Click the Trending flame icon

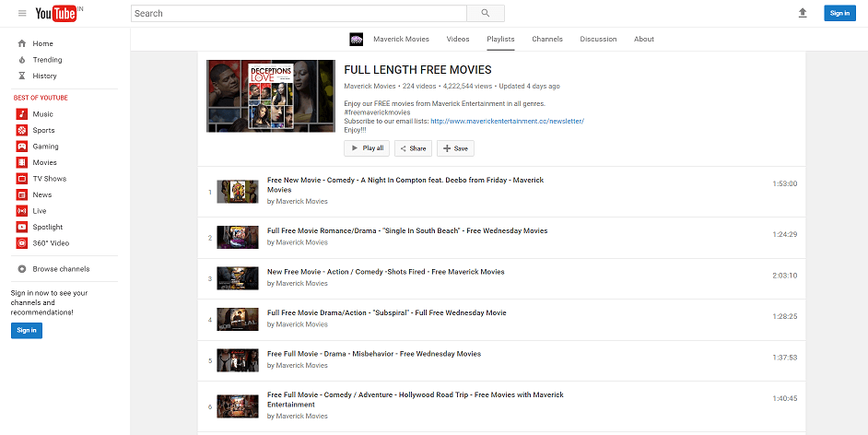21,60
